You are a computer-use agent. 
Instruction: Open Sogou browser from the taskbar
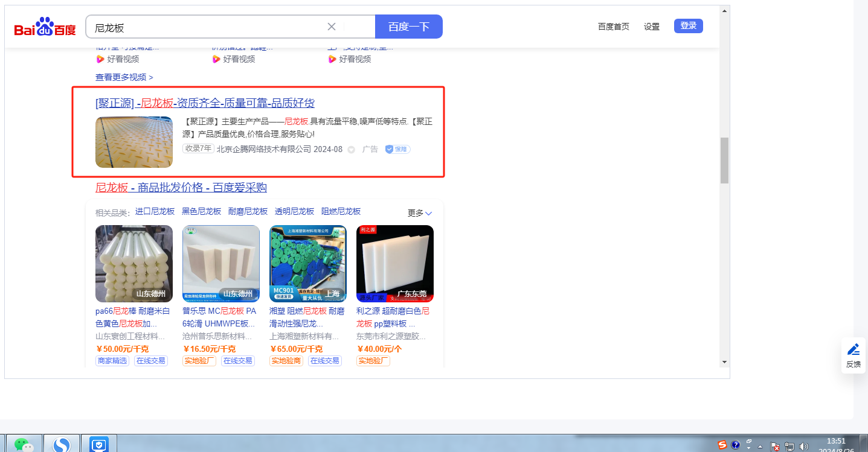60,445
